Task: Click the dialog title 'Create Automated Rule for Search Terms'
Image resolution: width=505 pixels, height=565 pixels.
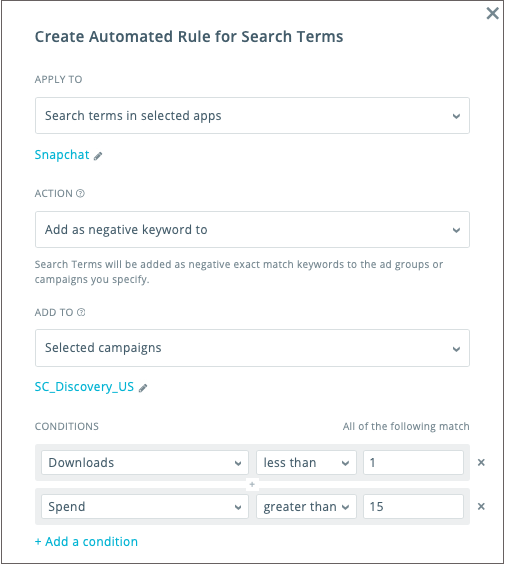Action: [x=189, y=37]
